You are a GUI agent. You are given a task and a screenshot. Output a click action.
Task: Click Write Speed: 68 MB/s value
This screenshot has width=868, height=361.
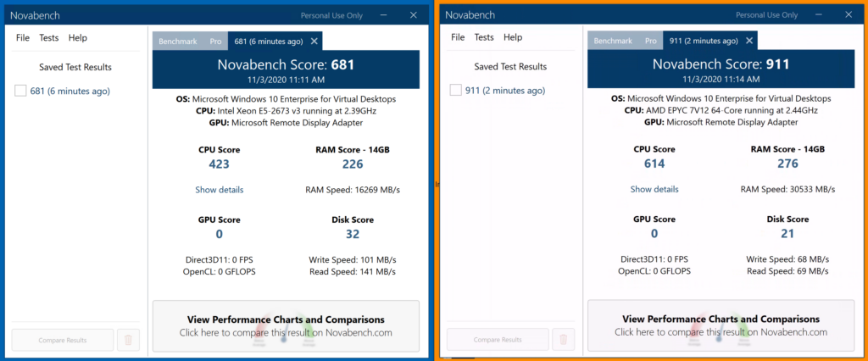coord(787,259)
